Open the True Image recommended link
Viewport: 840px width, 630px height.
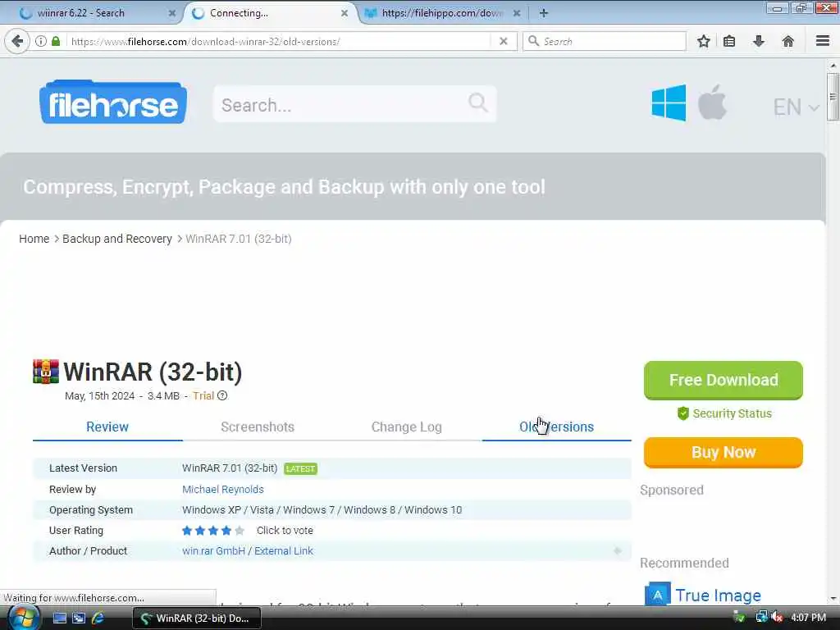718,596
